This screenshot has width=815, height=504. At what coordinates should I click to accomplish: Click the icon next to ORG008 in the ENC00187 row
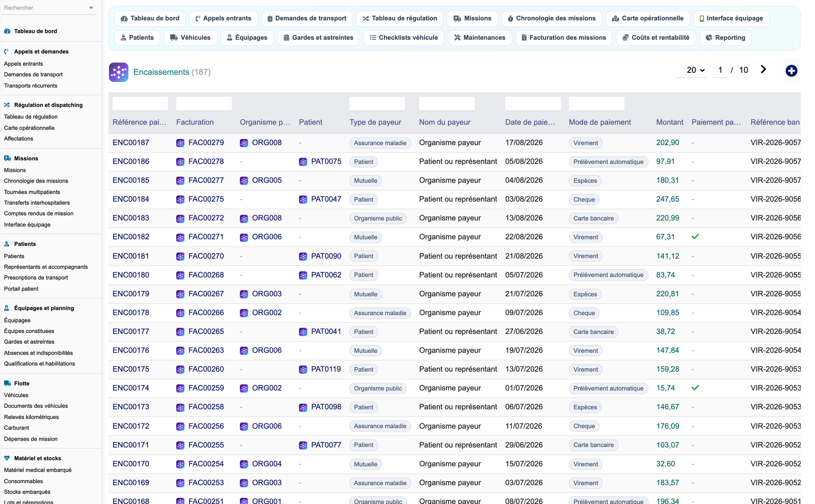pyautogui.click(x=244, y=143)
